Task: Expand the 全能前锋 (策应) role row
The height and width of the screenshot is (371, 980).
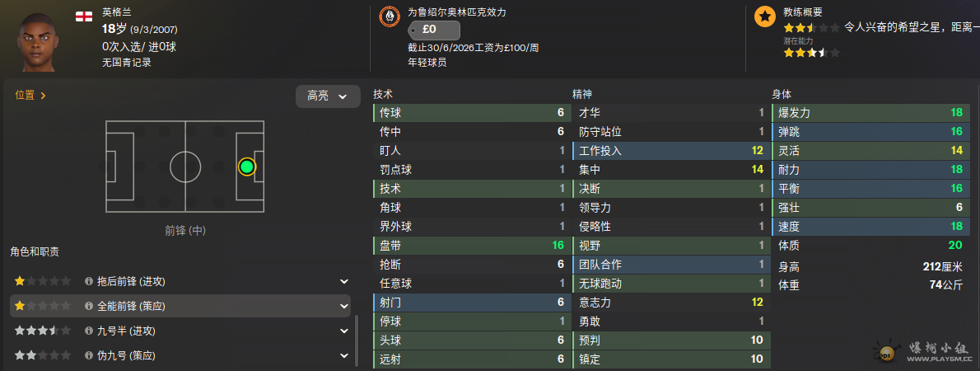Action: (343, 306)
